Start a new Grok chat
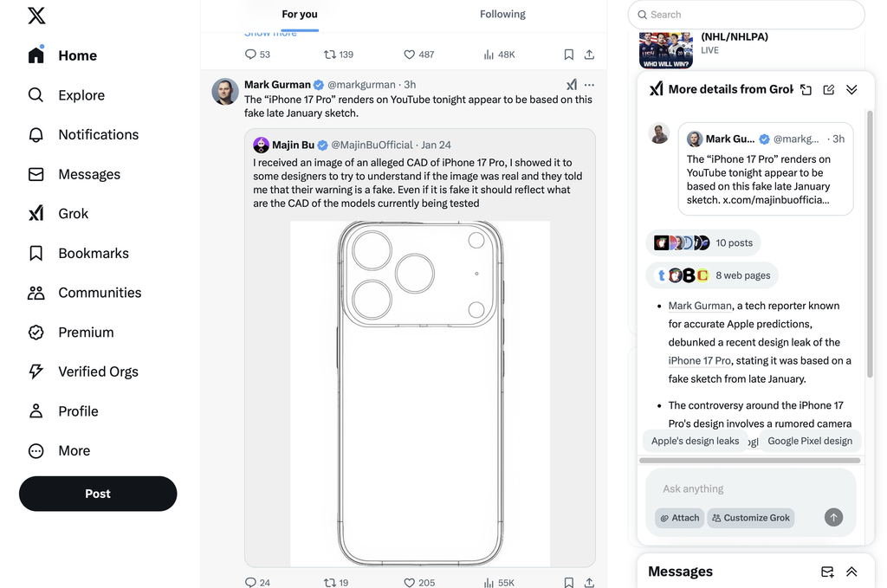The image size is (887, 588). tap(829, 89)
